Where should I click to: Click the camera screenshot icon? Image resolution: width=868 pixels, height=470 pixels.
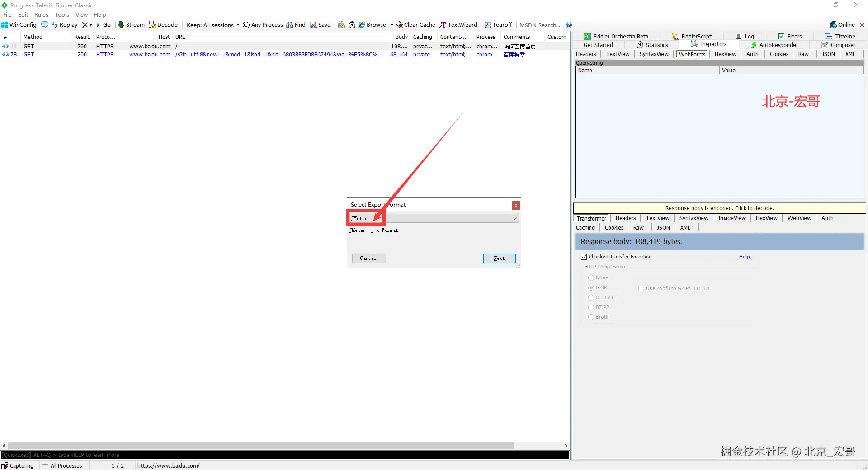tap(341, 25)
